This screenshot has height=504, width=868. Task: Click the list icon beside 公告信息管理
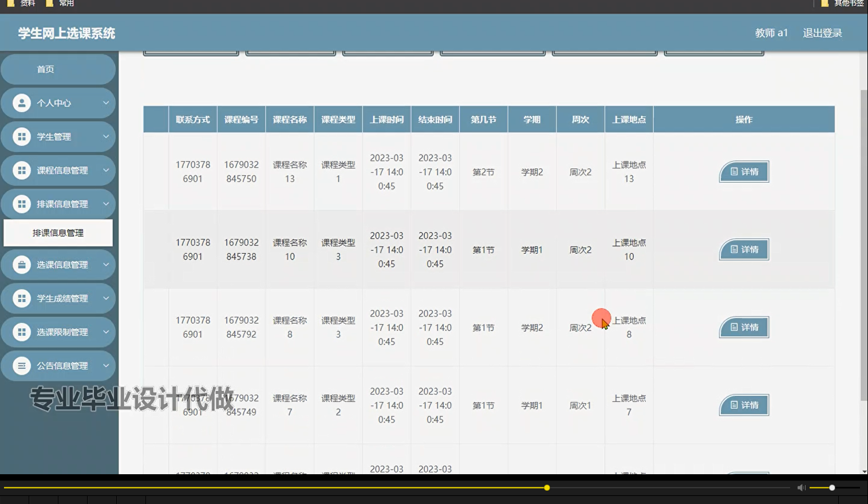(22, 365)
